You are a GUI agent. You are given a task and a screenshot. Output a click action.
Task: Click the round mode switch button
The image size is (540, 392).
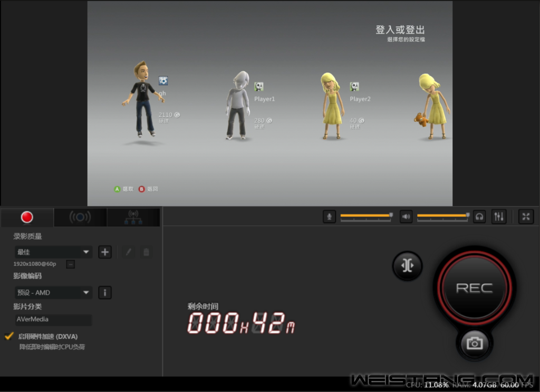(408, 266)
